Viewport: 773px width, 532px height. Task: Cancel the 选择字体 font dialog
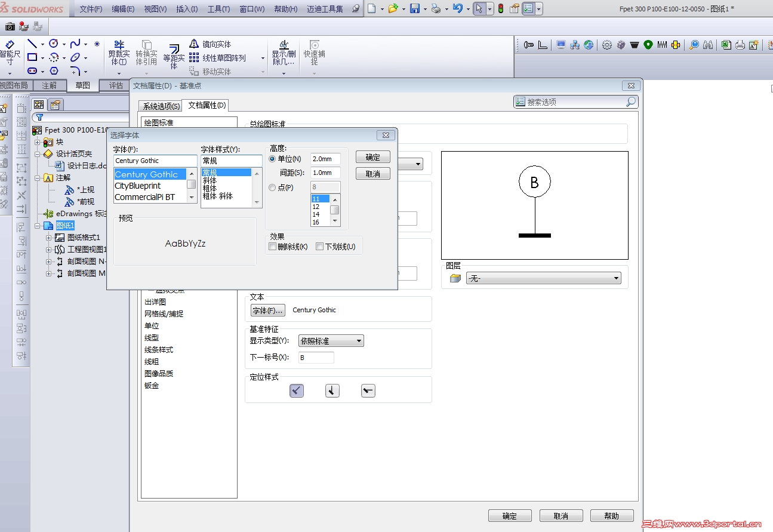click(x=373, y=173)
